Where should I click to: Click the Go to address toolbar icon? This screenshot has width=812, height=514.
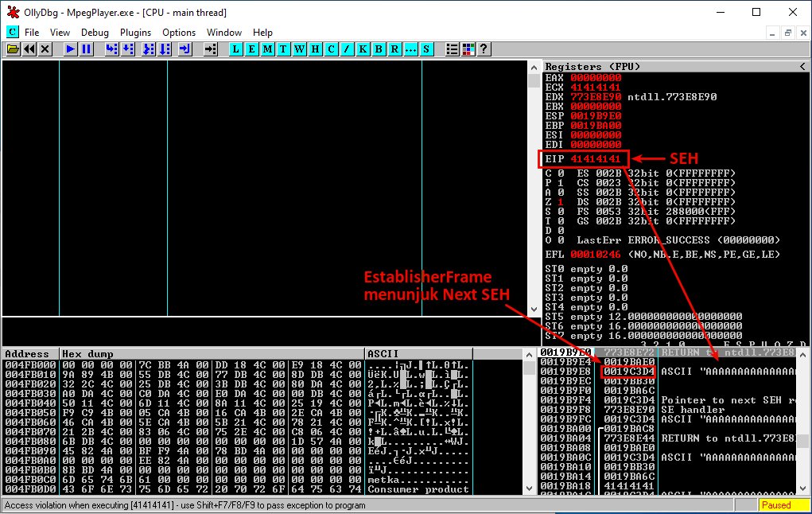click(x=210, y=49)
